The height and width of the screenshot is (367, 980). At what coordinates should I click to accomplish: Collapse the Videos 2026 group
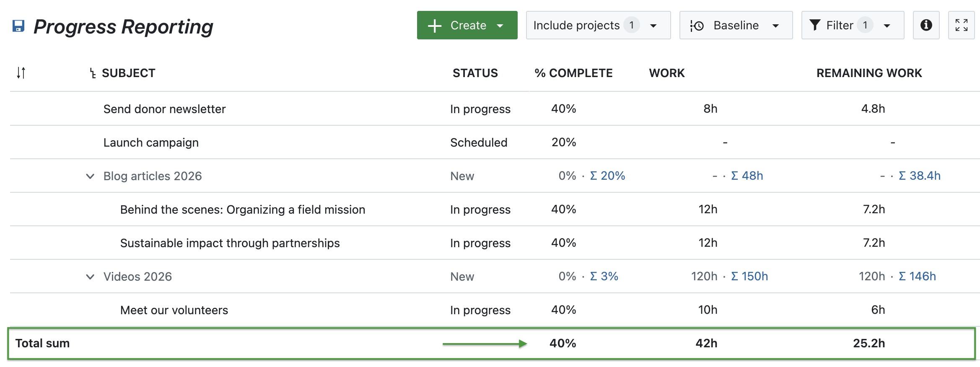pyautogui.click(x=90, y=277)
